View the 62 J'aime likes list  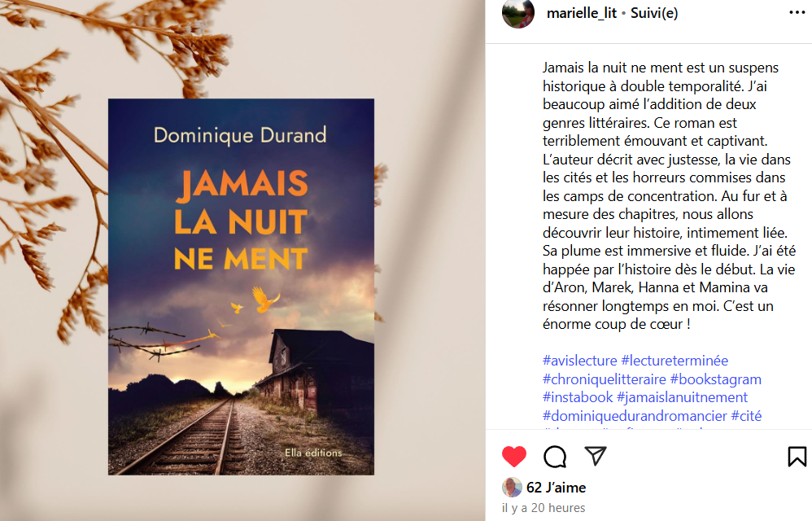point(557,488)
